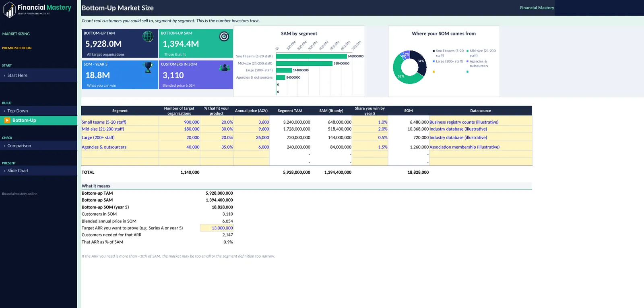
Task: Select the Bottom-Up navigation item
Action: coord(39,120)
